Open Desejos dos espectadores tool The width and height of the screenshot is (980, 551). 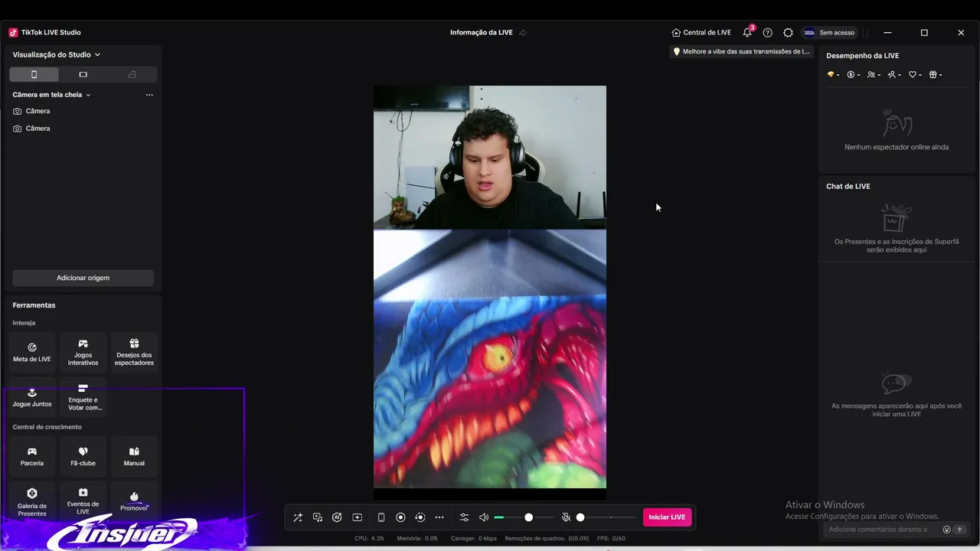point(134,352)
